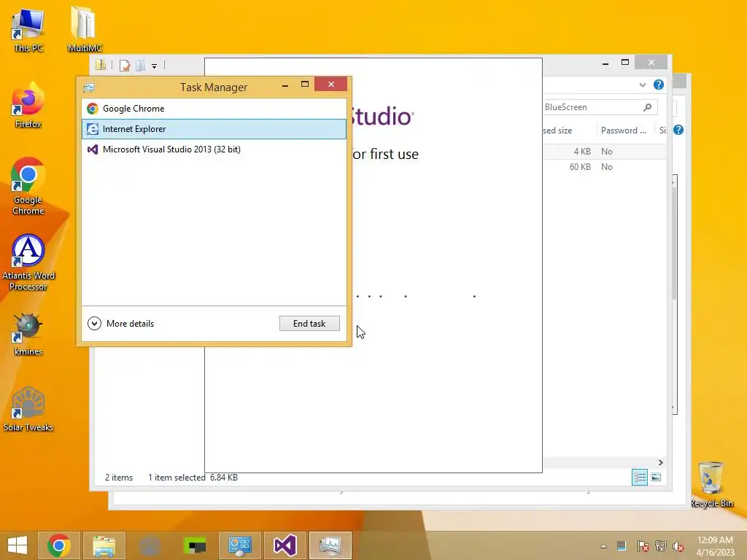Select the 4 KB file row

604,152
